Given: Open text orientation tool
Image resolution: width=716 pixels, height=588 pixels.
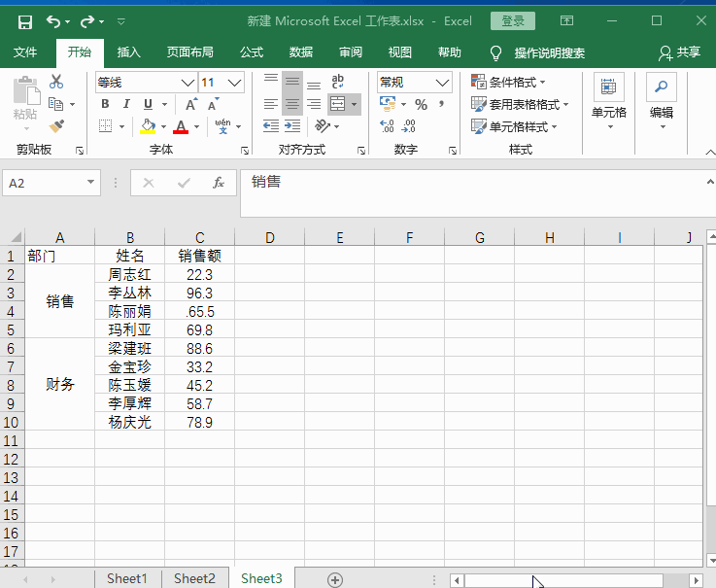Looking at the screenshot, I should click(323, 125).
